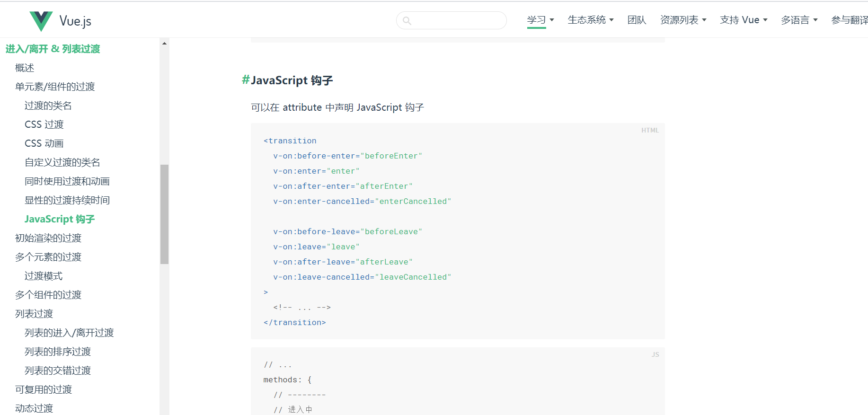Viewport: 868px width, 415px height.
Task: Open the 多语言 dropdown
Action: 799,20
